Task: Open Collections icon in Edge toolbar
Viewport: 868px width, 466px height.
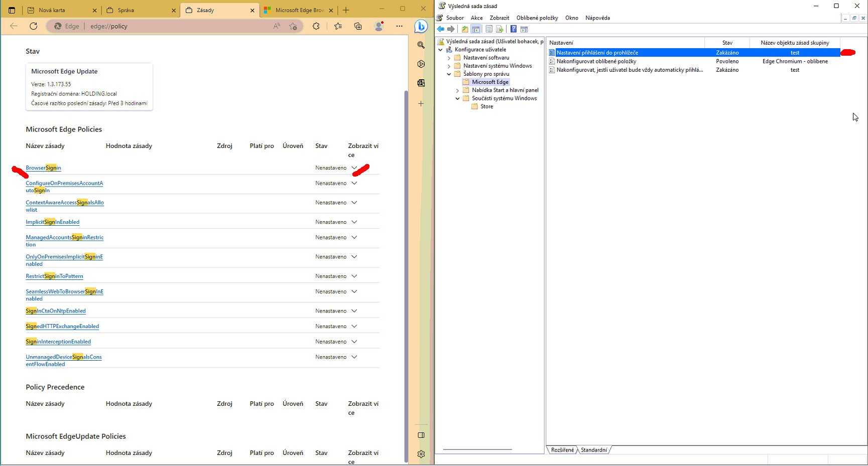Action: [x=358, y=26]
